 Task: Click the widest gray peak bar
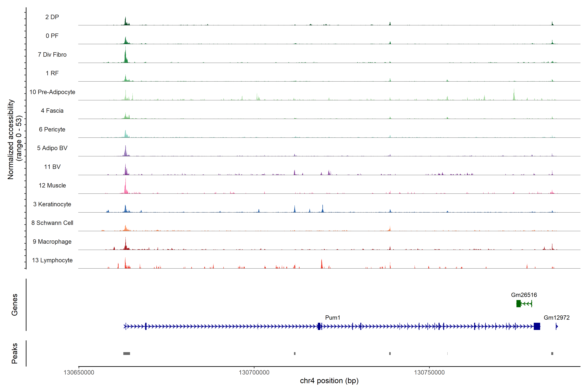[126, 353]
